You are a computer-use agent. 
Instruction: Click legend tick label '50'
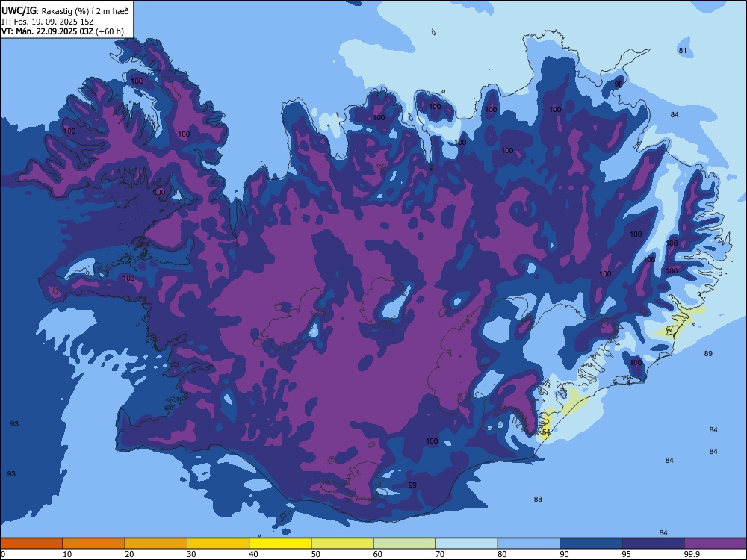click(315, 554)
